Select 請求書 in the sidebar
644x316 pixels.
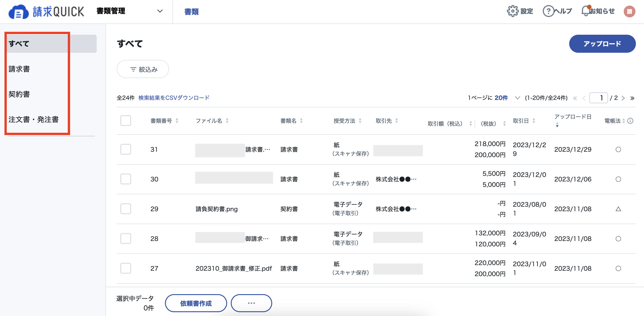[19, 69]
